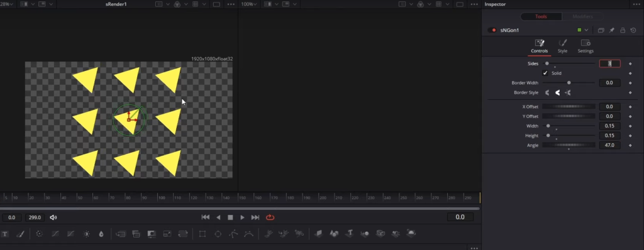The image size is (644, 250).
Task: Switch to the Style tab
Action: (x=562, y=46)
